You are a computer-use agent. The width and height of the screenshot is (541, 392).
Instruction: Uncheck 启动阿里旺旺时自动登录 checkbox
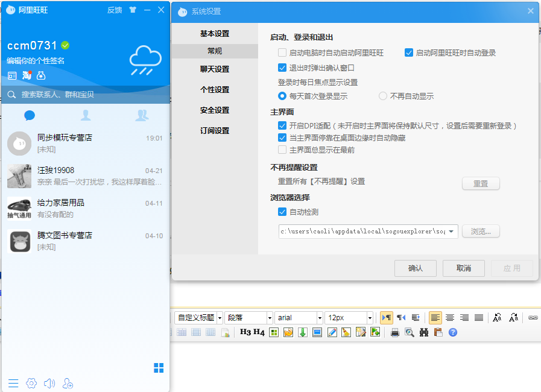[409, 52]
